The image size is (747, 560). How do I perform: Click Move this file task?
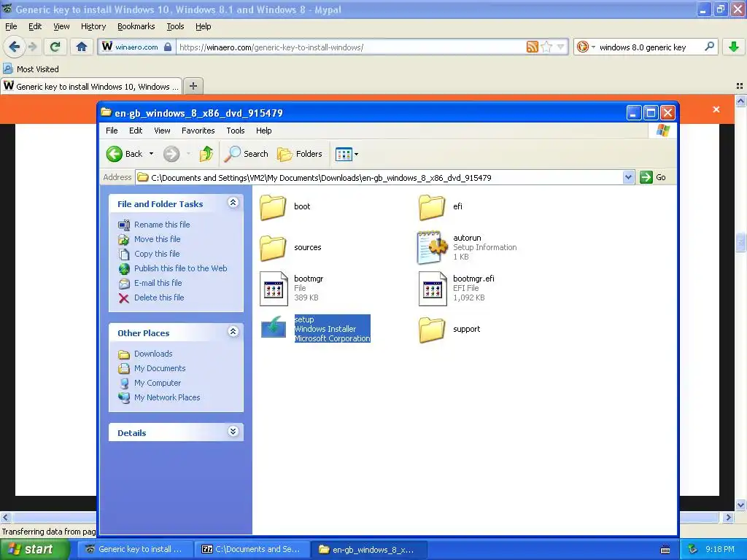coord(157,239)
